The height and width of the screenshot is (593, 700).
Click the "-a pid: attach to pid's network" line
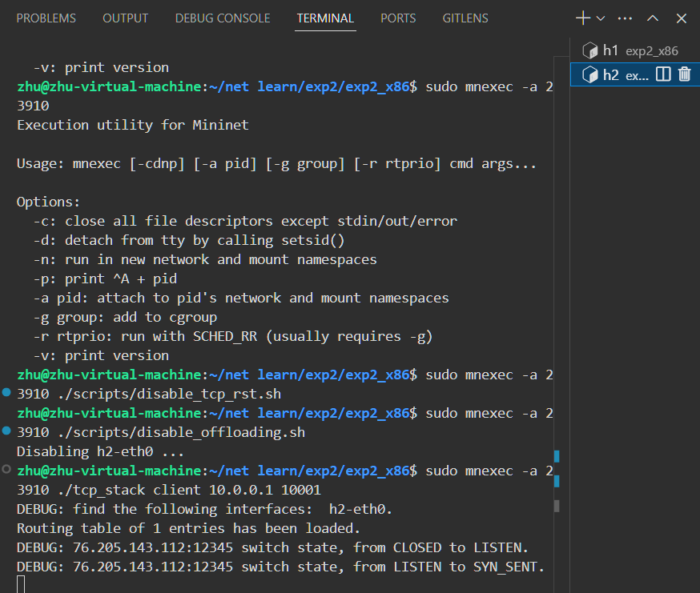pos(241,298)
